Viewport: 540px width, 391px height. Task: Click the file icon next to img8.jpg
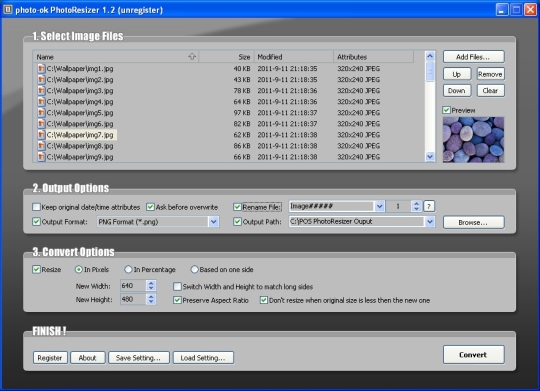[41, 146]
